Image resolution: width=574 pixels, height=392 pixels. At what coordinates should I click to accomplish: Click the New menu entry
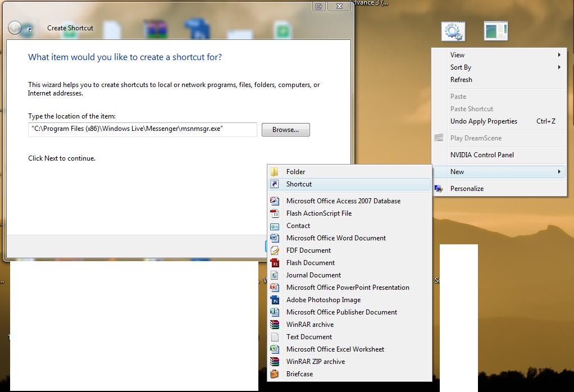pos(499,172)
